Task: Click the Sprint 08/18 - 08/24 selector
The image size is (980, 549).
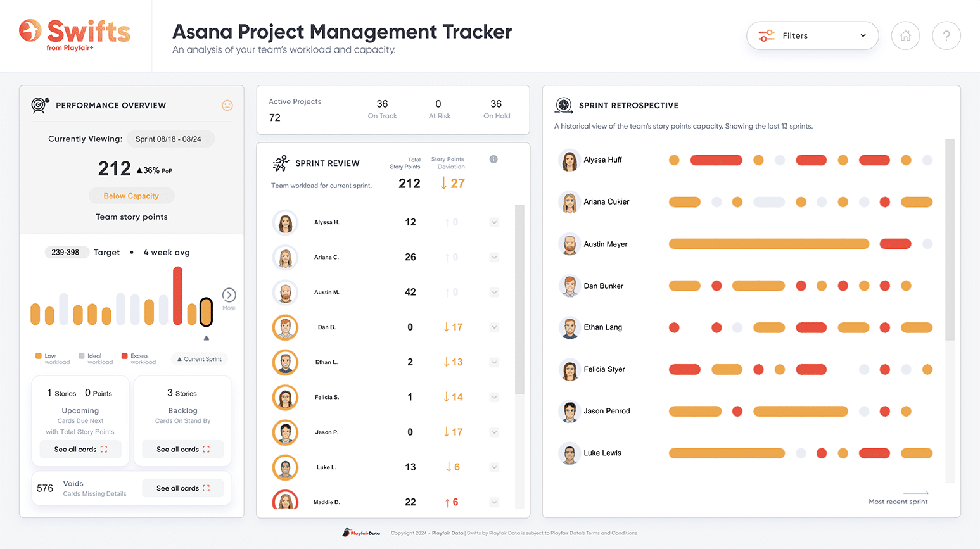Action: click(170, 139)
